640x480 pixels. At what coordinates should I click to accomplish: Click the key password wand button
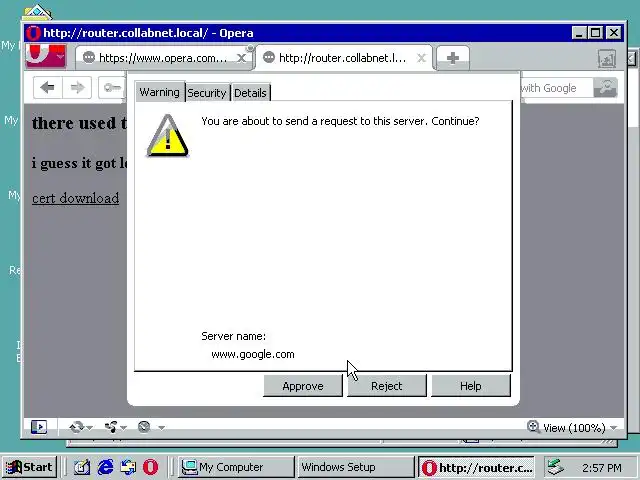112,87
